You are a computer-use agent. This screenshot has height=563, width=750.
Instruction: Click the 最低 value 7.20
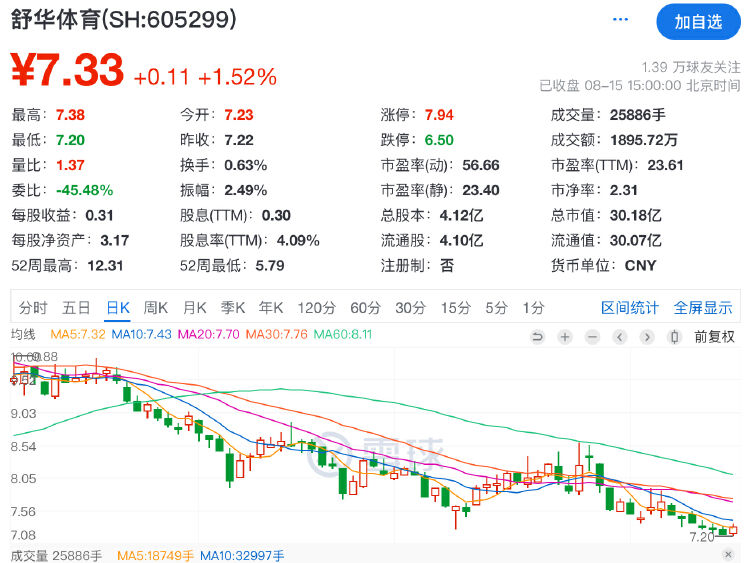click(x=70, y=140)
